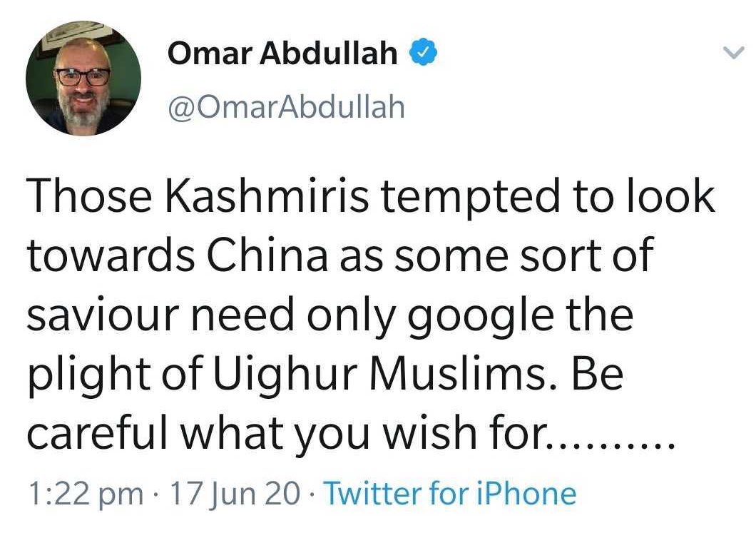Image resolution: width=756 pixels, height=533 pixels.
Task: Click the blue verified badge
Action: (421, 54)
